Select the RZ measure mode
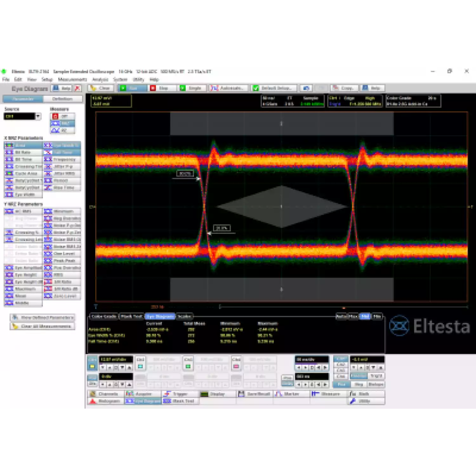The width and height of the screenshot is (476, 476). pos(63,130)
